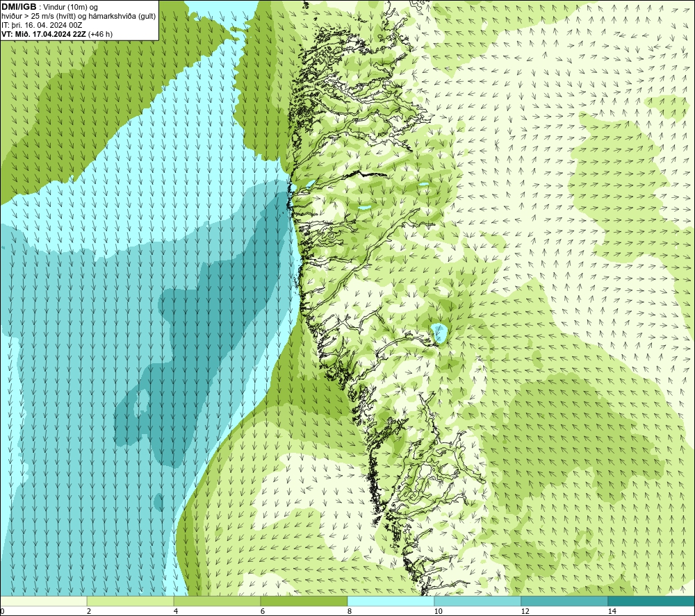Click the "VT: Mið. 17.04.2024 22Z" valid time
This screenshot has width=695, height=616.
44,34
